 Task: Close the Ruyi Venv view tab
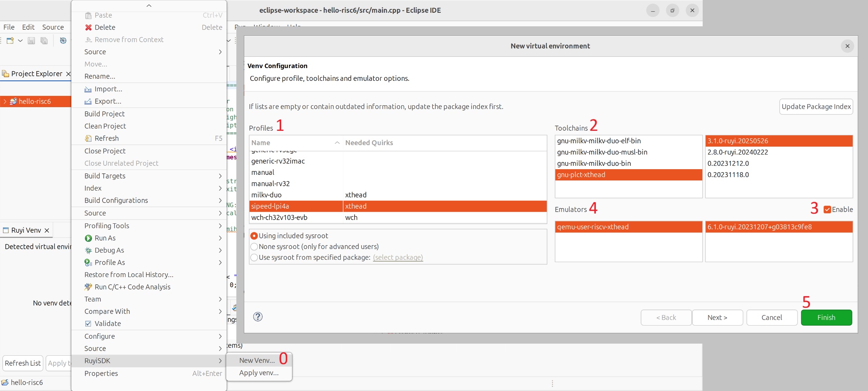47,230
